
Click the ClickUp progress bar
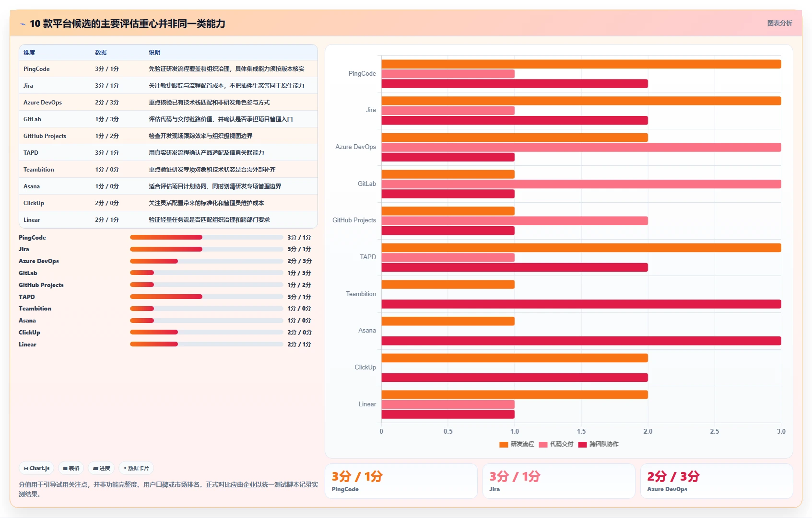(x=206, y=332)
